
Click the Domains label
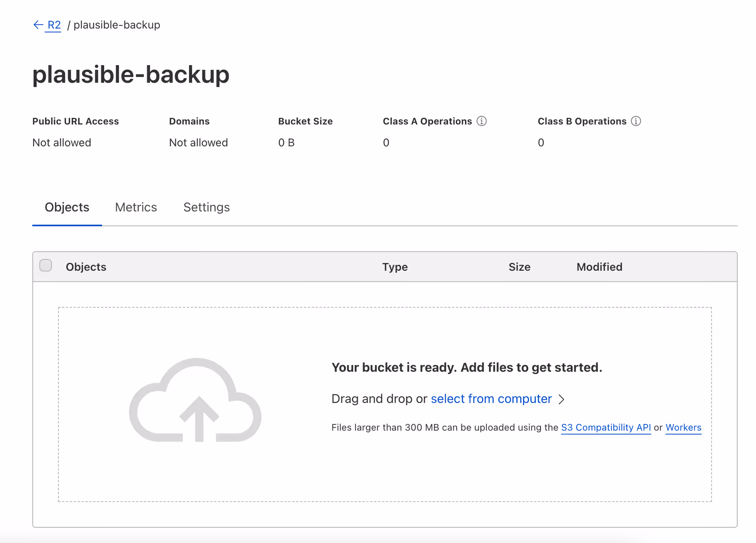coord(189,121)
